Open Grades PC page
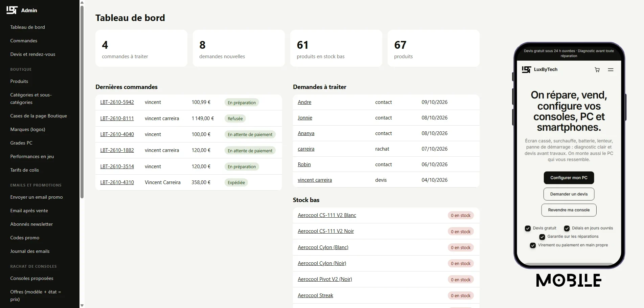Screen dimensions: 644x308 [21, 143]
